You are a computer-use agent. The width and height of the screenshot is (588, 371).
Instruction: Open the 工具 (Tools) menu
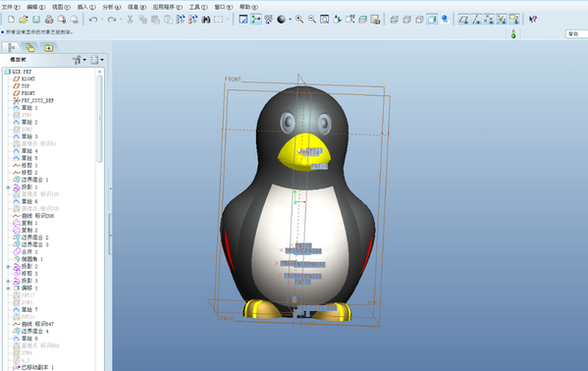coord(198,7)
